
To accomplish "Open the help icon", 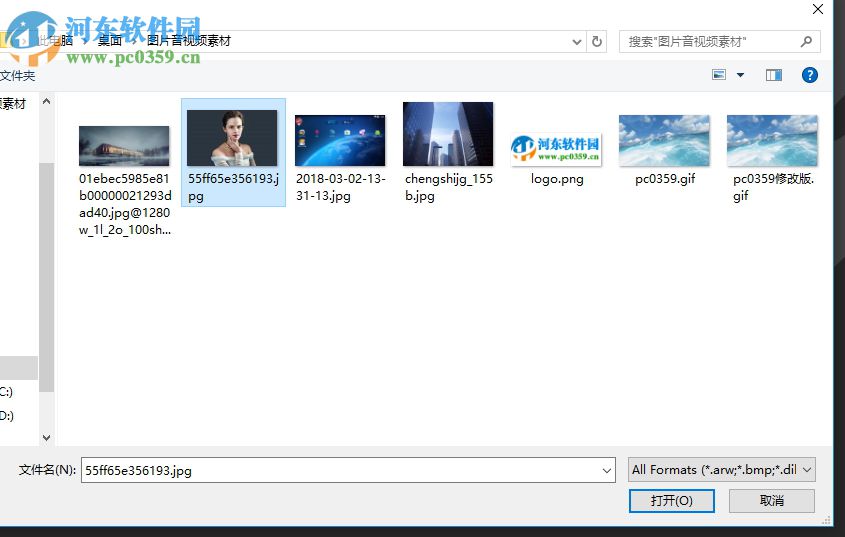I will tap(809, 75).
